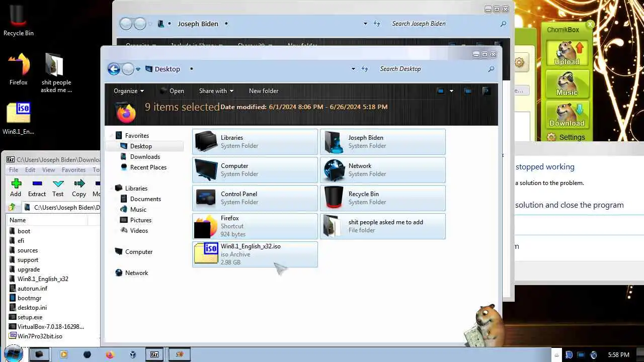Select Documents library in the navigation pane
The image size is (644, 362).
[x=145, y=199]
